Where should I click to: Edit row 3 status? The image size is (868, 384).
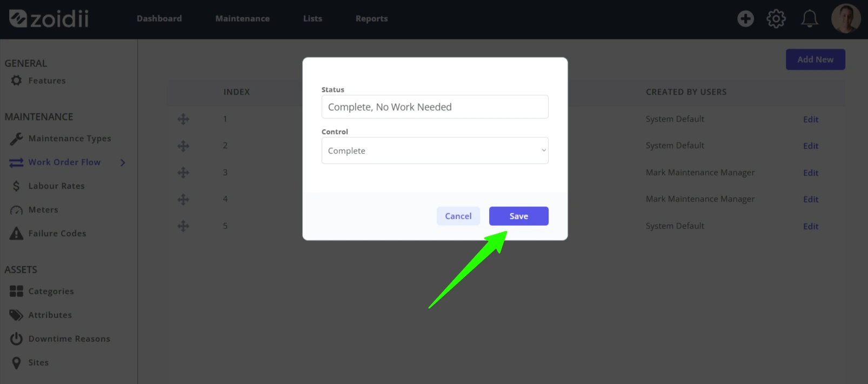(x=810, y=173)
